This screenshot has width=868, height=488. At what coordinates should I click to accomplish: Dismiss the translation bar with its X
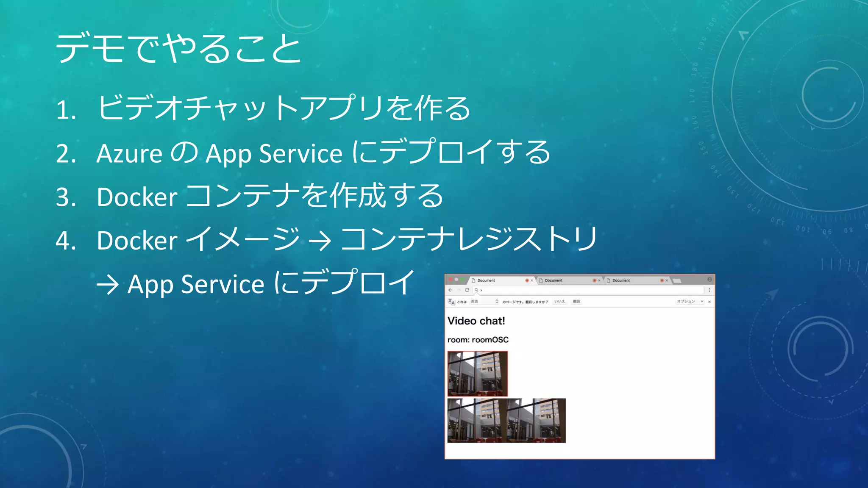point(709,302)
